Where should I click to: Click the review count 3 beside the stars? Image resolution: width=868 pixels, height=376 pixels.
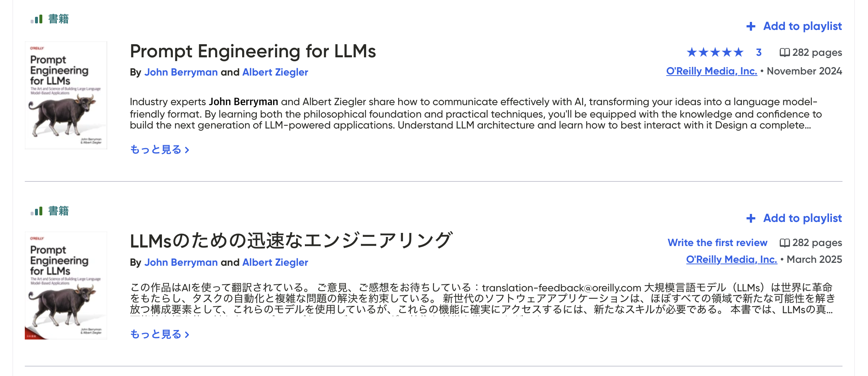click(759, 53)
